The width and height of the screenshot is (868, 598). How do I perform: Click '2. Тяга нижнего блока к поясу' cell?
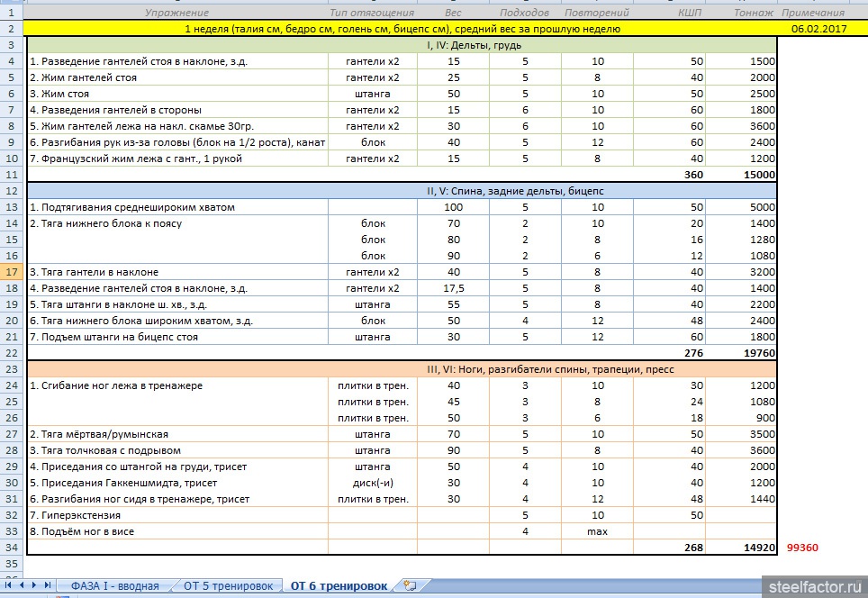177,223
